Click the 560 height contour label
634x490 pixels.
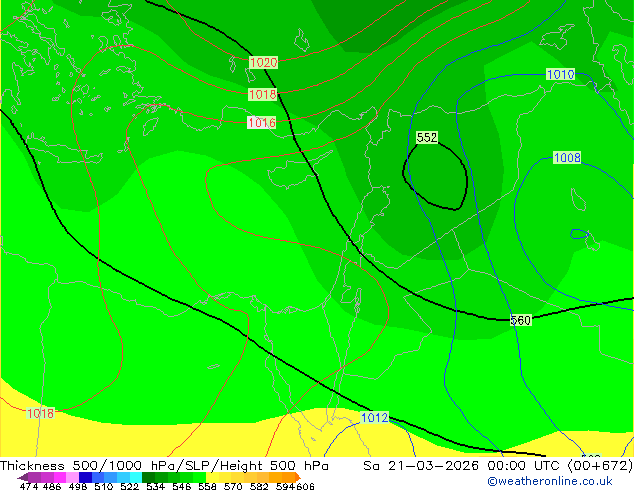(520, 320)
